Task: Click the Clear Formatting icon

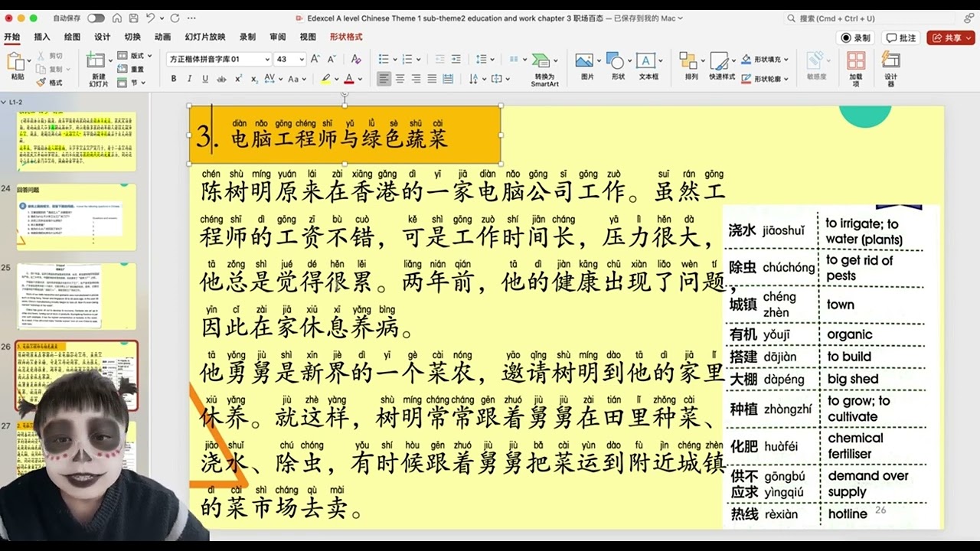Action: tap(356, 59)
